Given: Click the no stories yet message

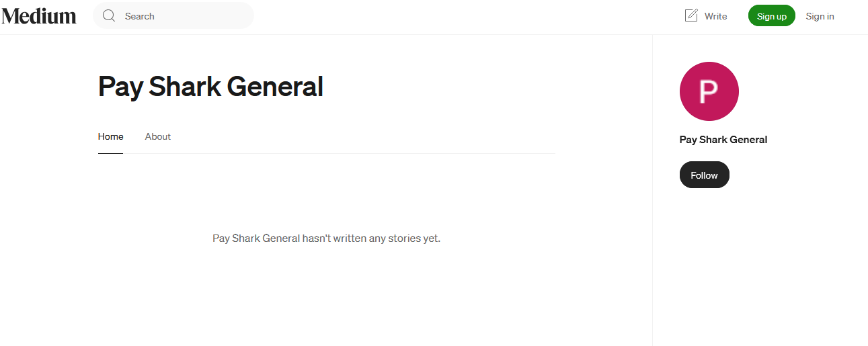Looking at the screenshot, I should (x=326, y=239).
